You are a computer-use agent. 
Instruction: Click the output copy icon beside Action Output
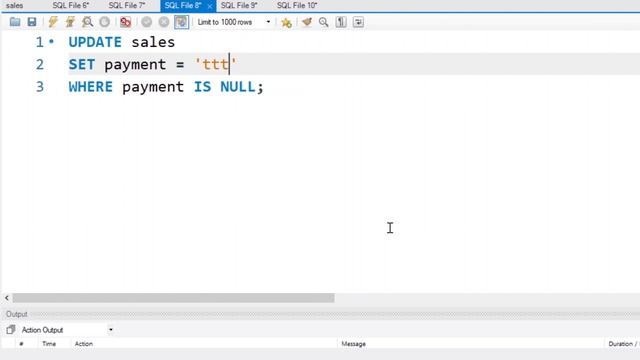coord(11,329)
